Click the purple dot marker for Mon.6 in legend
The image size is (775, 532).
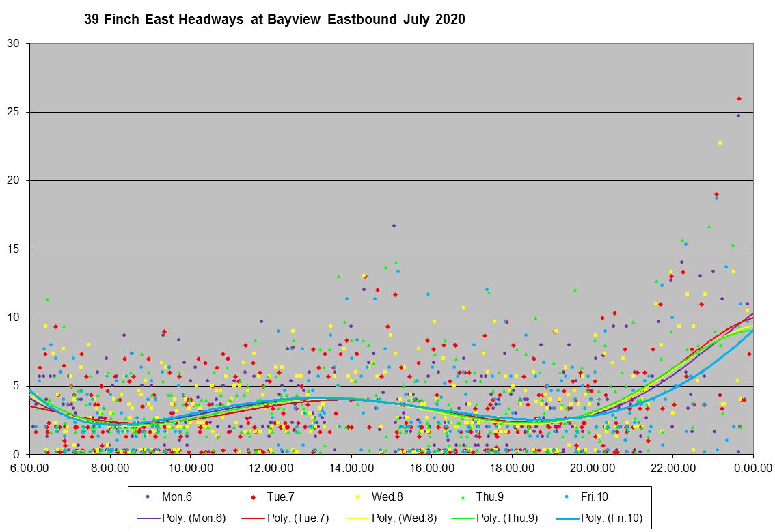[148, 496]
